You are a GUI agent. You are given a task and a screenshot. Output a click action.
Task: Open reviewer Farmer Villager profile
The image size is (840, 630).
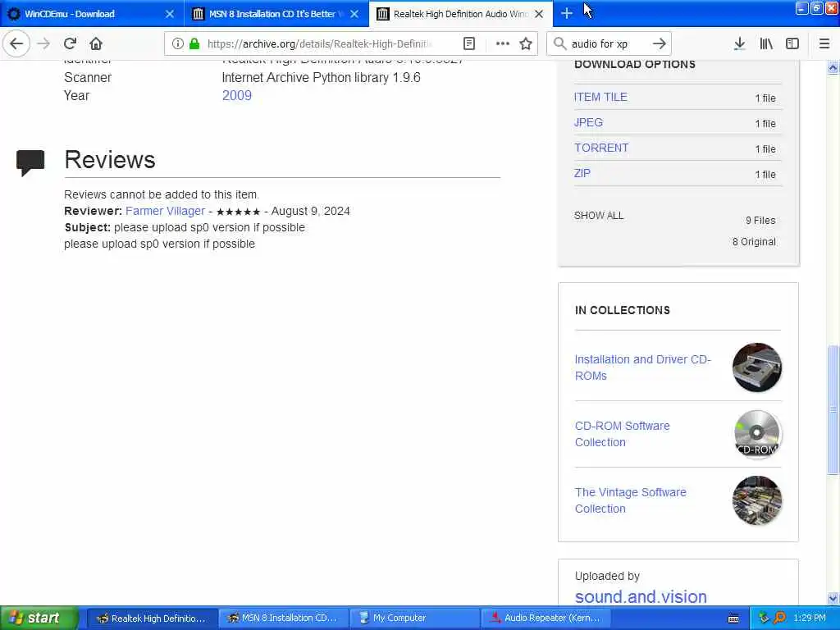point(165,211)
